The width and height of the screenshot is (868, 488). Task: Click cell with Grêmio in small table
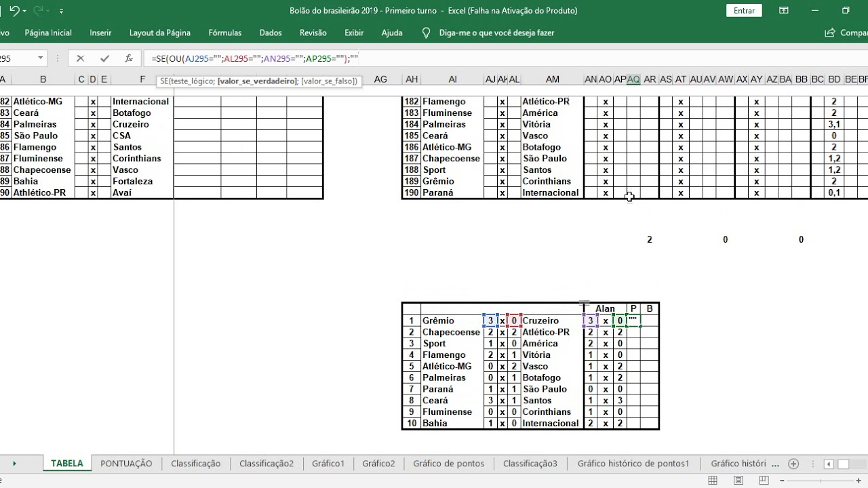coord(451,321)
